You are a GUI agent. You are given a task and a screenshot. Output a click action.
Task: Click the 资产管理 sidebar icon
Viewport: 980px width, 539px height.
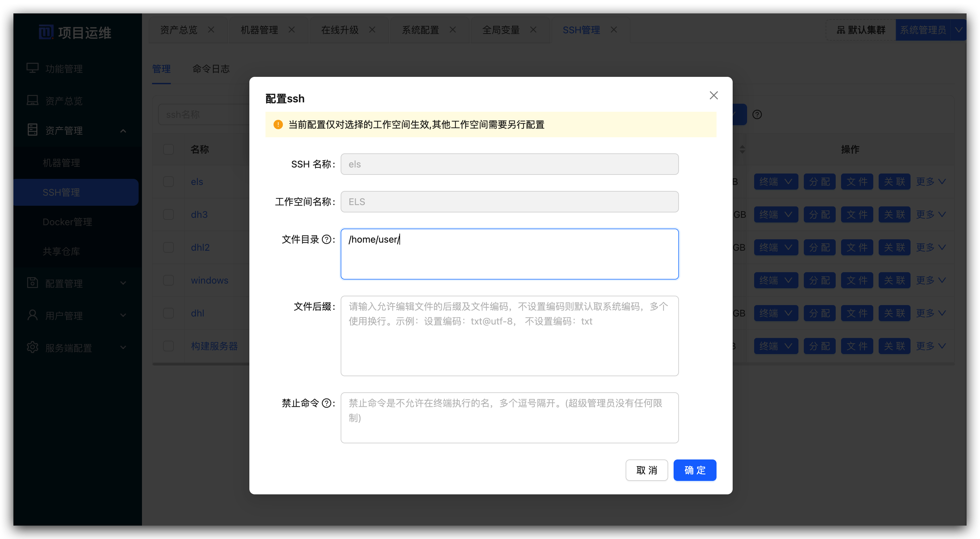[x=32, y=130]
